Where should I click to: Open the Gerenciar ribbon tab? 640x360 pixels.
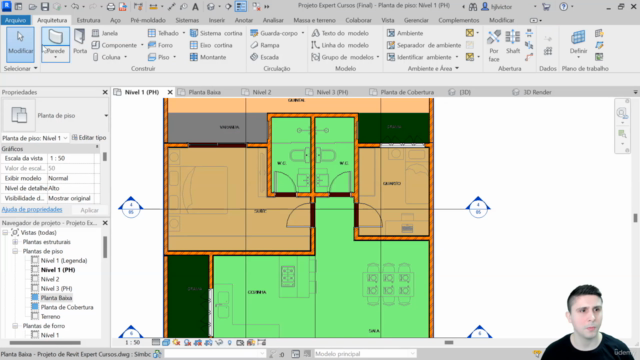coord(416,20)
